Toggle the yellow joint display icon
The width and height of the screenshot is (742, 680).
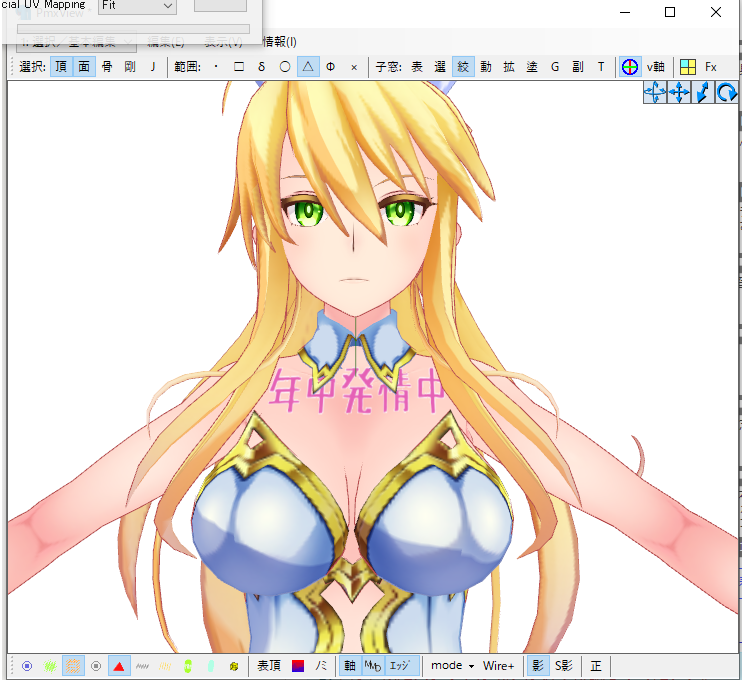[x=234, y=666]
